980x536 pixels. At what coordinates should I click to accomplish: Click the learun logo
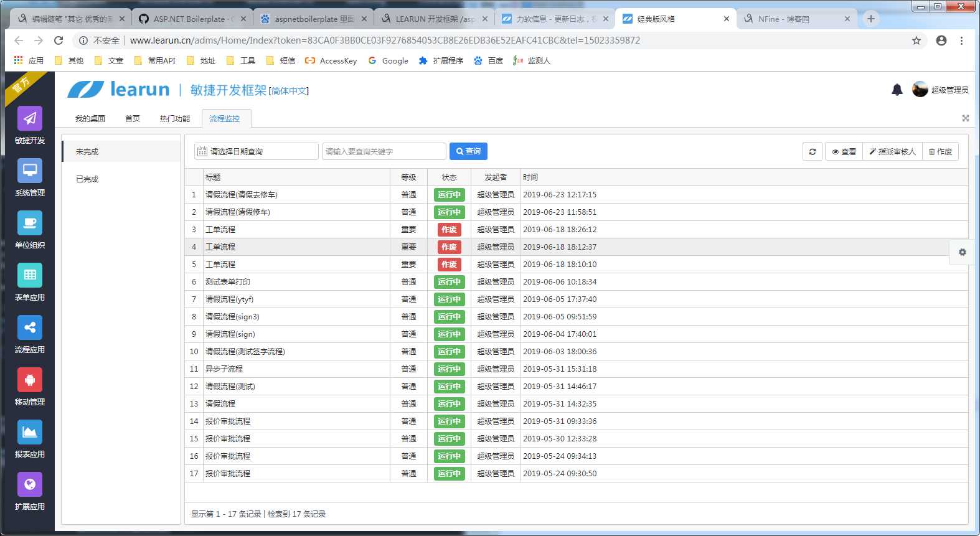click(x=118, y=90)
